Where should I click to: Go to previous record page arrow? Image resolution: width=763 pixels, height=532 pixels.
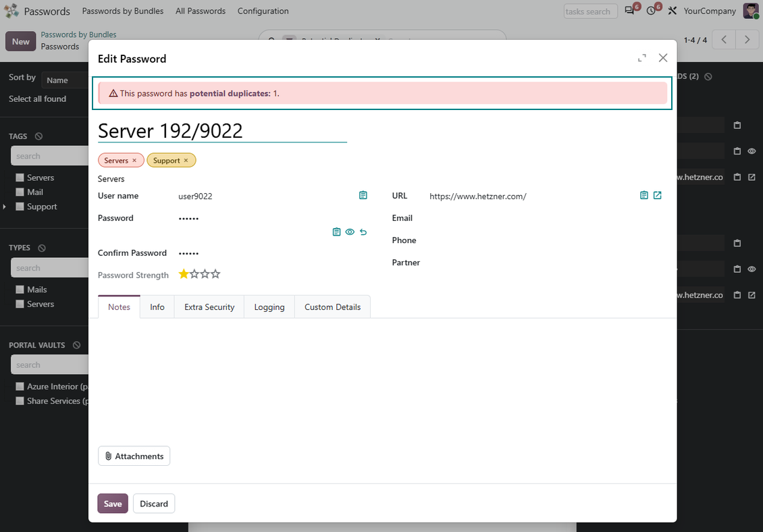tap(724, 40)
